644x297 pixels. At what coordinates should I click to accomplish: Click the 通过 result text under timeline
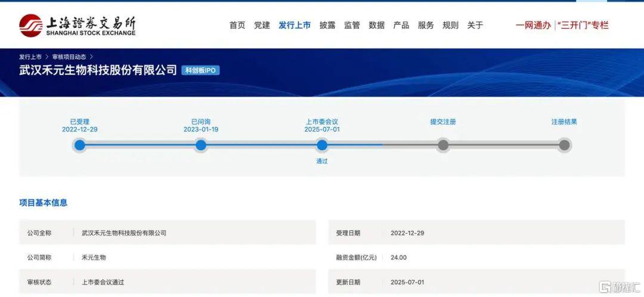[x=322, y=162]
